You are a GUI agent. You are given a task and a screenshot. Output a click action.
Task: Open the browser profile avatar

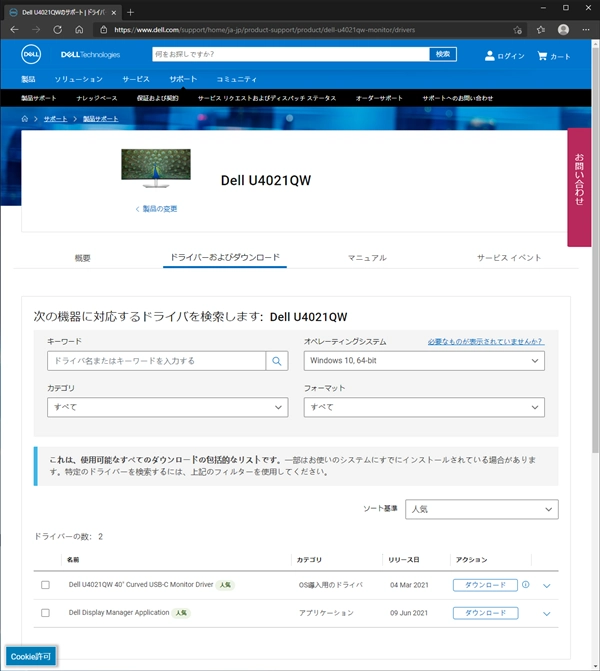(x=564, y=30)
